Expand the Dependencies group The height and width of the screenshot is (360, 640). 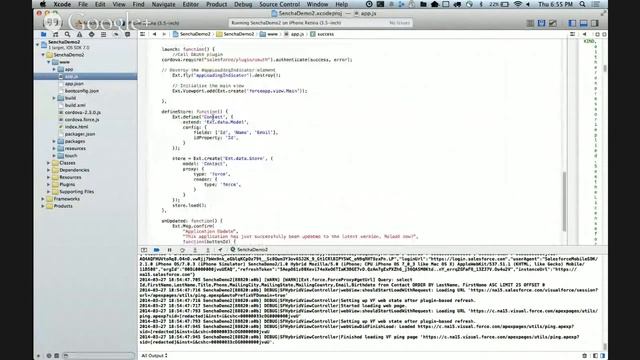49,170
